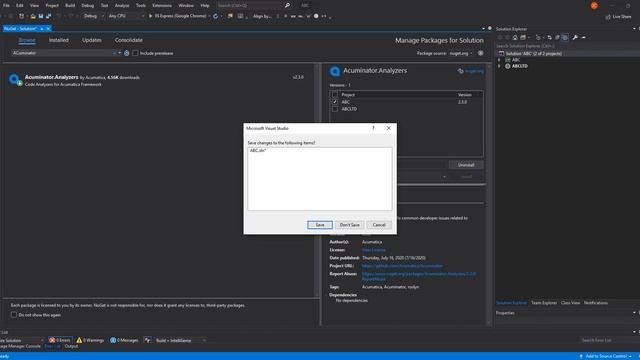Screen dimensions: 640x360
Task: Open the Project menu
Action: pyautogui.click(x=52, y=6)
